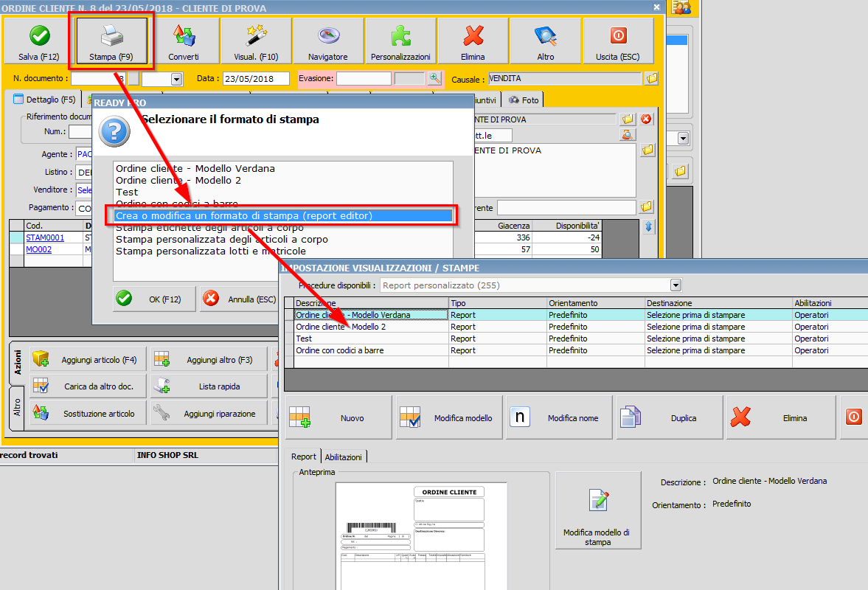Click the Evasione input field

click(364, 79)
